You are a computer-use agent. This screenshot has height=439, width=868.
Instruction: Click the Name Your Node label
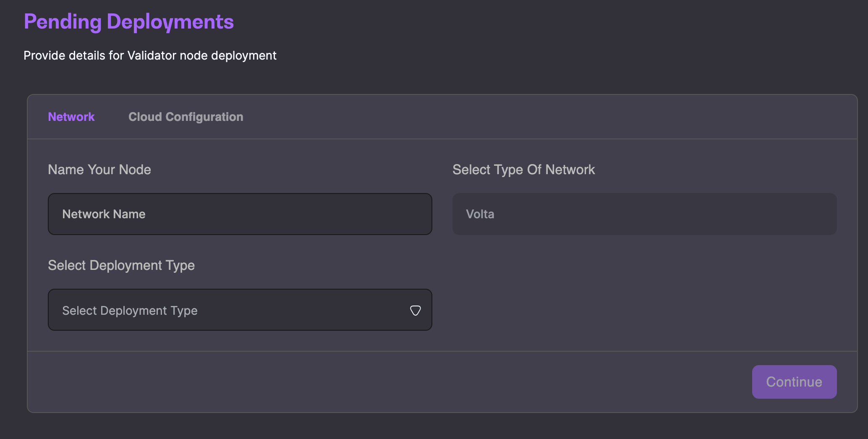click(99, 170)
